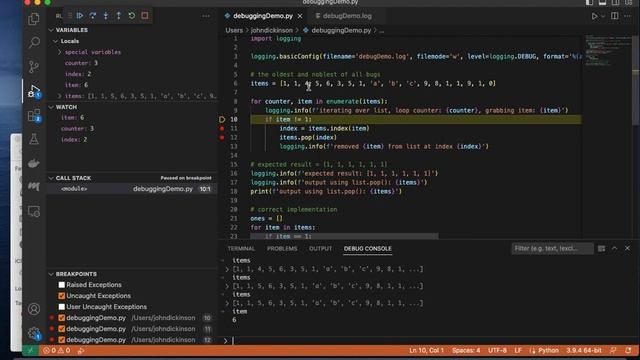This screenshot has height=360, width=640.
Task: Toggle Raised Exceptions breakpoint
Action: (62, 285)
